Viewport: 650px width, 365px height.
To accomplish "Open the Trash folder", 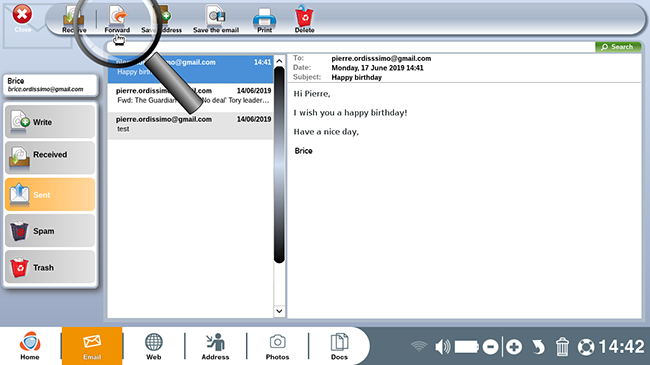I will (x=50, y=267).
